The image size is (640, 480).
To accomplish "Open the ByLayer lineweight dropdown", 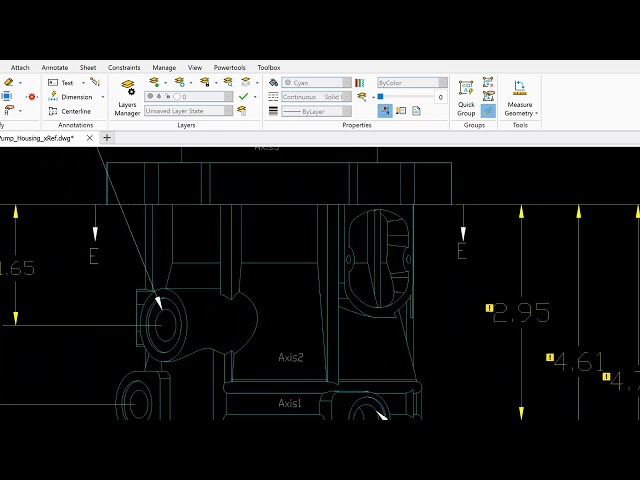I will point(316,111).
